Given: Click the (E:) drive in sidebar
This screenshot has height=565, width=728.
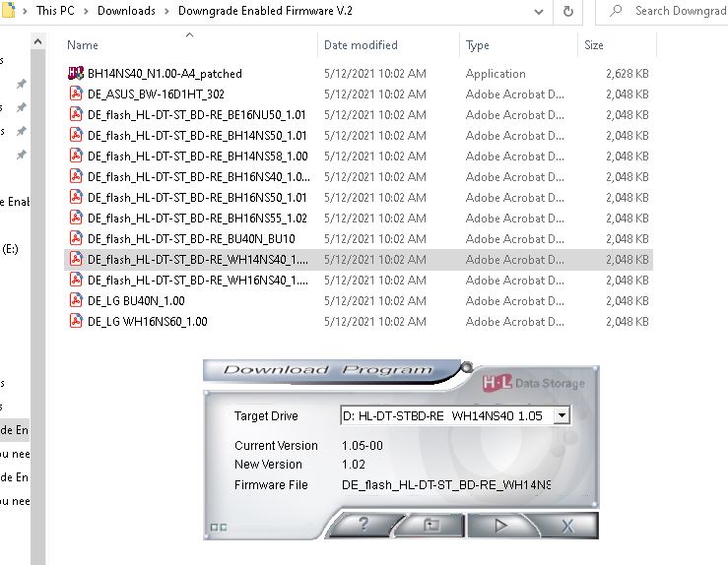Looking at the screenshot, I should 10,249.
